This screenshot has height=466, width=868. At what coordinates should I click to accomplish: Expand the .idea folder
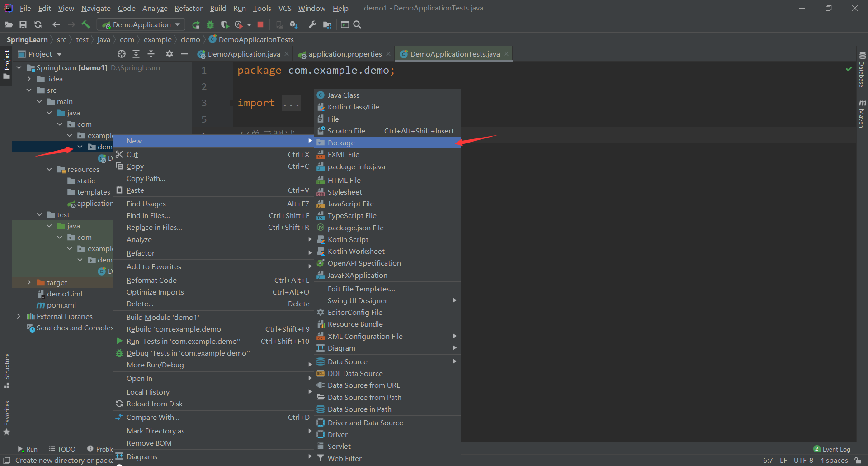click(29, 79)
